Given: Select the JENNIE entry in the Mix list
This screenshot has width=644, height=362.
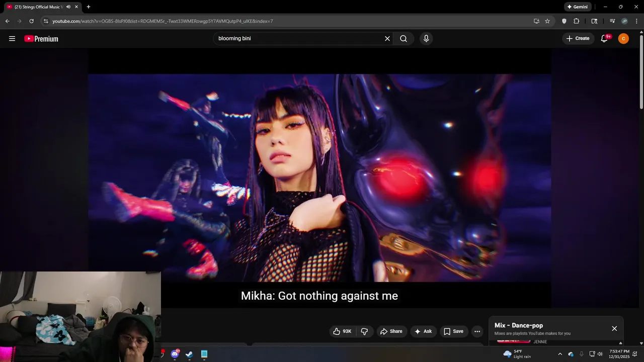Looking at the screenshot, I should click(x=540, y=342).
